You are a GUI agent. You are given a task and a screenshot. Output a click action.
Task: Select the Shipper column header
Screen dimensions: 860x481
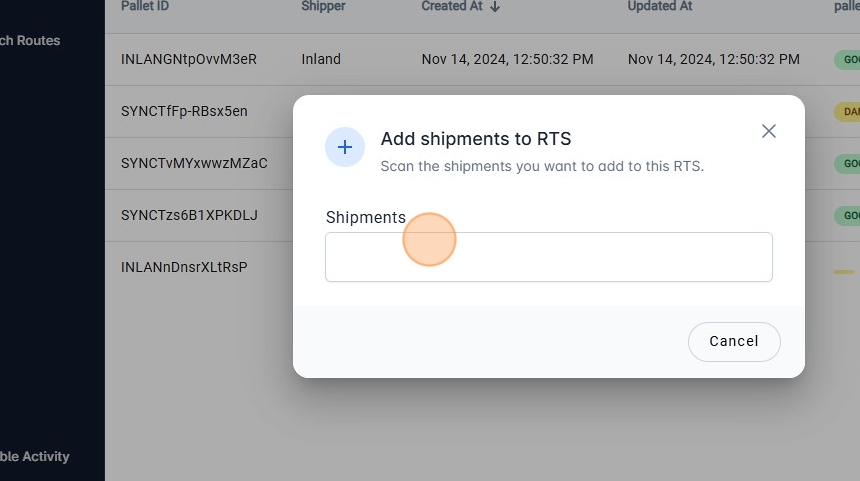pos(323,6)
